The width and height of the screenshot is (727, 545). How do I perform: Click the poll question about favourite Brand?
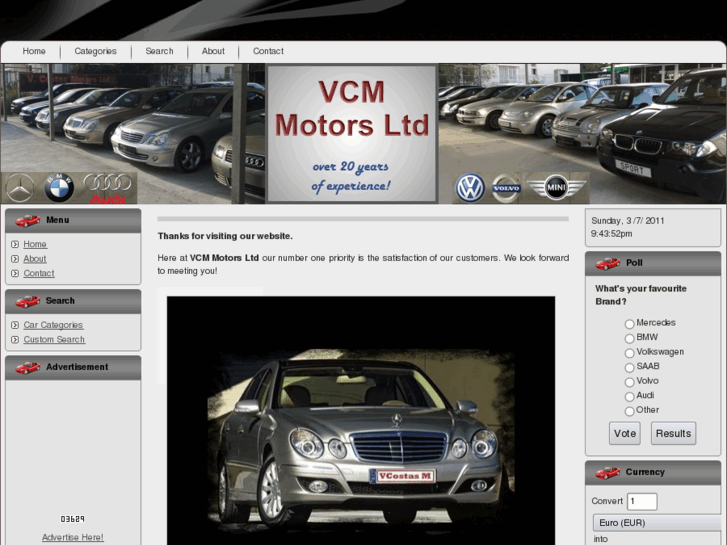[x=641, y=295]
